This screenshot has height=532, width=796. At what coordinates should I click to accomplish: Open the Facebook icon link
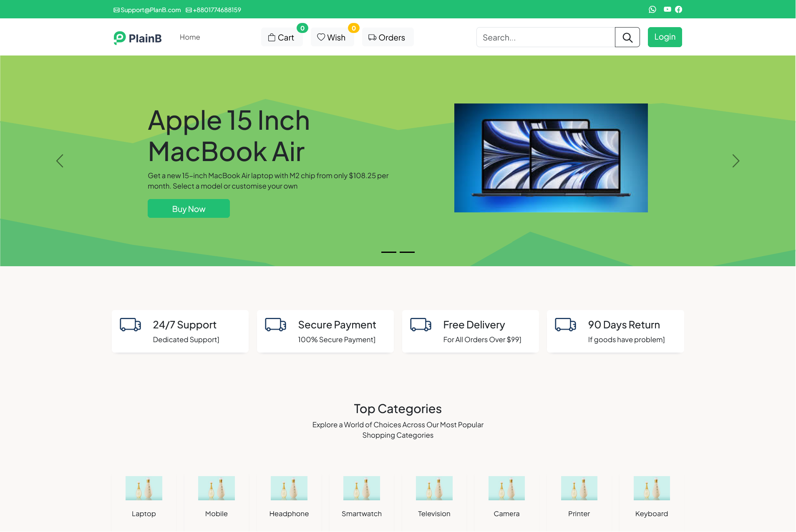click(679, 10)
